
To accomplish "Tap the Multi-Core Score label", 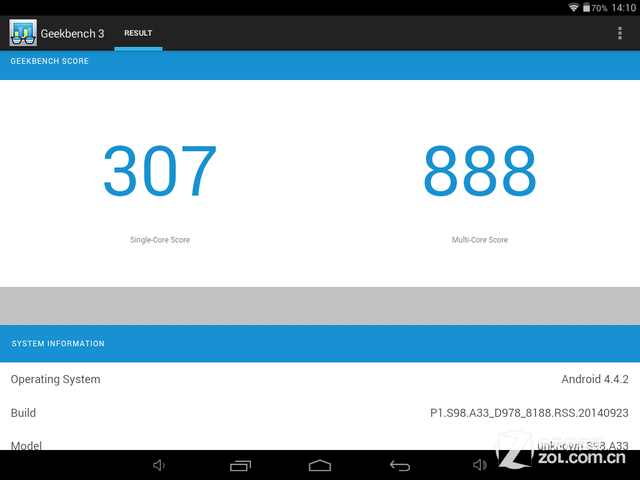I will 480,240.
